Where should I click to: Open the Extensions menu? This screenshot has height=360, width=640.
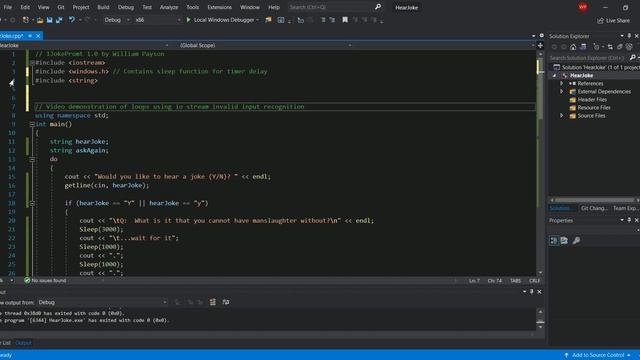pos(220,7)
